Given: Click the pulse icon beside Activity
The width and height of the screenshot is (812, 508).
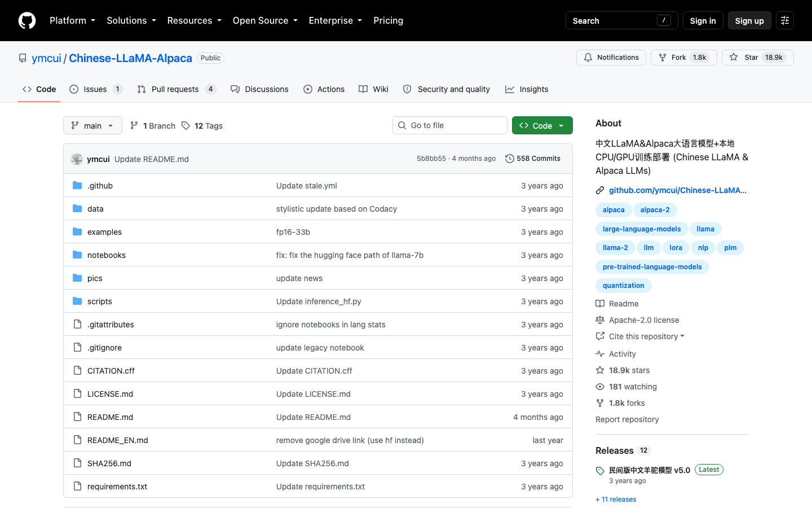Looking at the screenshot, I should pos(600,354).
